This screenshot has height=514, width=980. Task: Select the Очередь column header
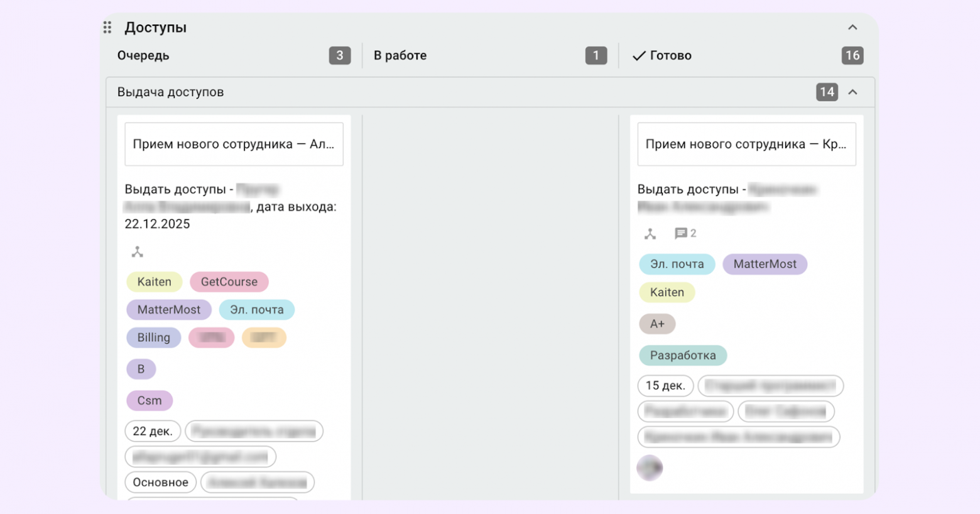pos(143,56)
